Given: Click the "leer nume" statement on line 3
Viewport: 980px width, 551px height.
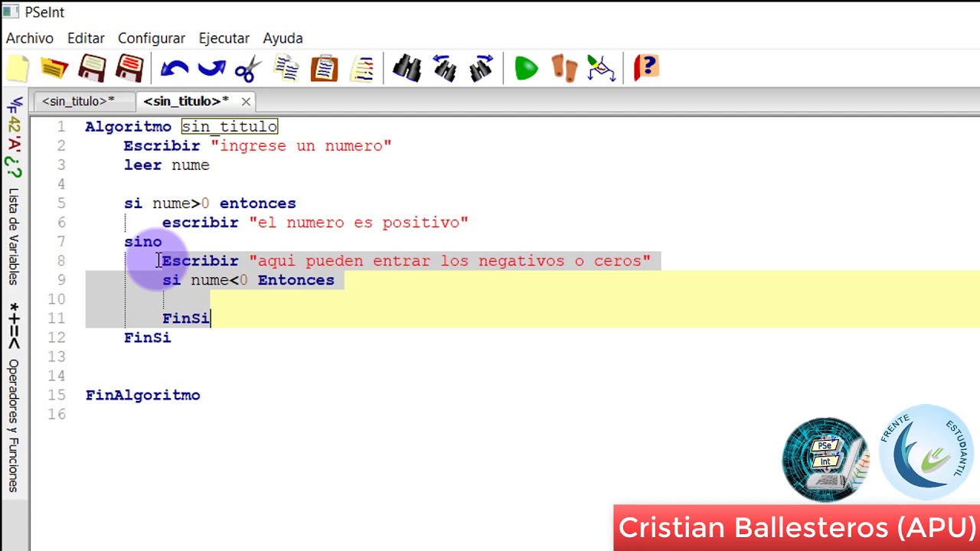Looking at the screenshot, I should (x=167, y=165).
